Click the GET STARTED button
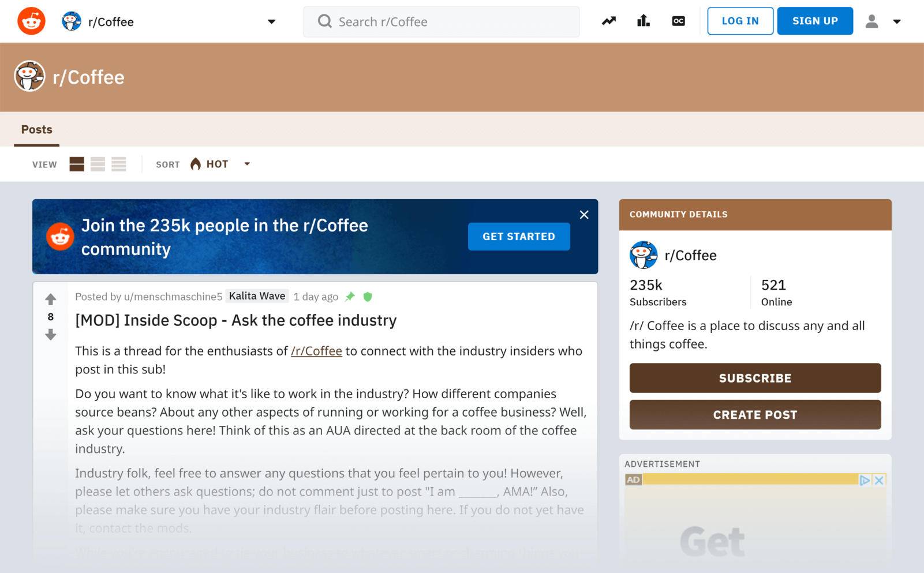Image resolution: width=924 pixels, height=573 pixels. pyautogui.click(x=519, y=237)
